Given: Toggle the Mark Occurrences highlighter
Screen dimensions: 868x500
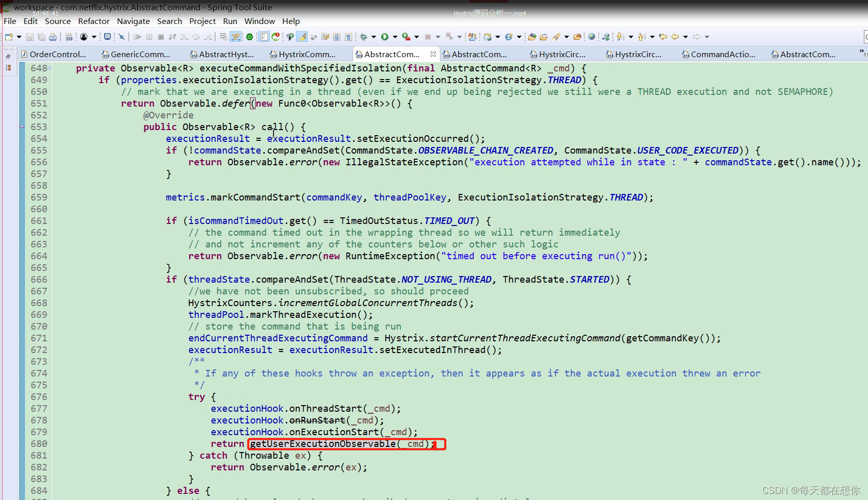Looking at the screenshot, I should [302, 37].
